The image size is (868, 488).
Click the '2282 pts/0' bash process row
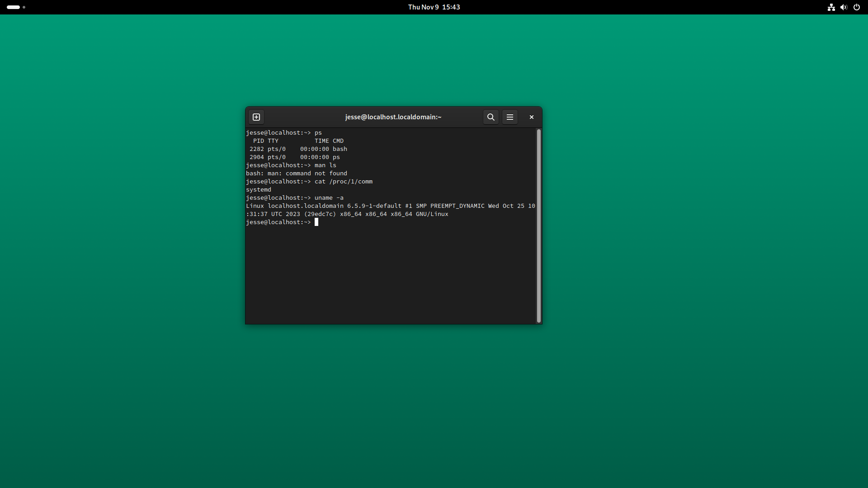tap(298, 149)
